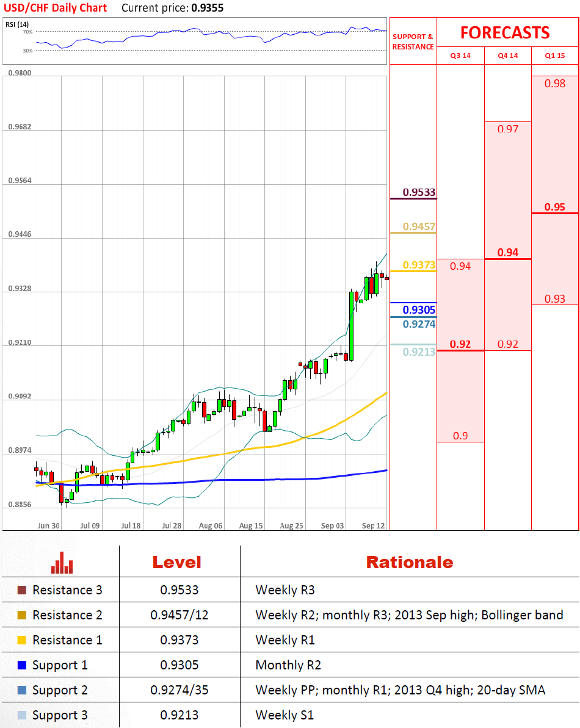
Task: Click the Resistance 3 dark red color swatch
Action: coord(21,590)
